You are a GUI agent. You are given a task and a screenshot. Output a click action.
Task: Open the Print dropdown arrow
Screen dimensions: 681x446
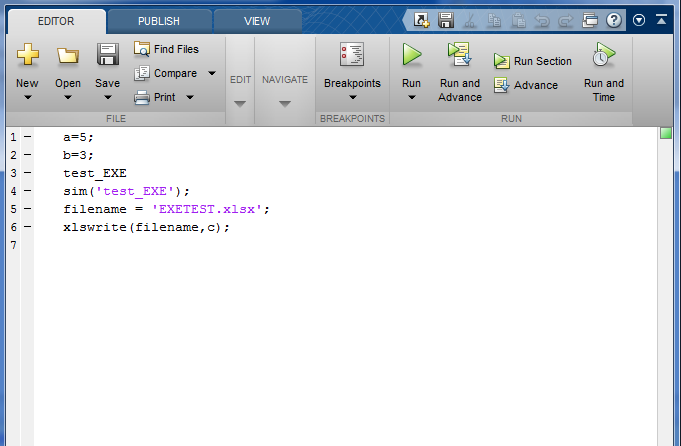point(188,98)
